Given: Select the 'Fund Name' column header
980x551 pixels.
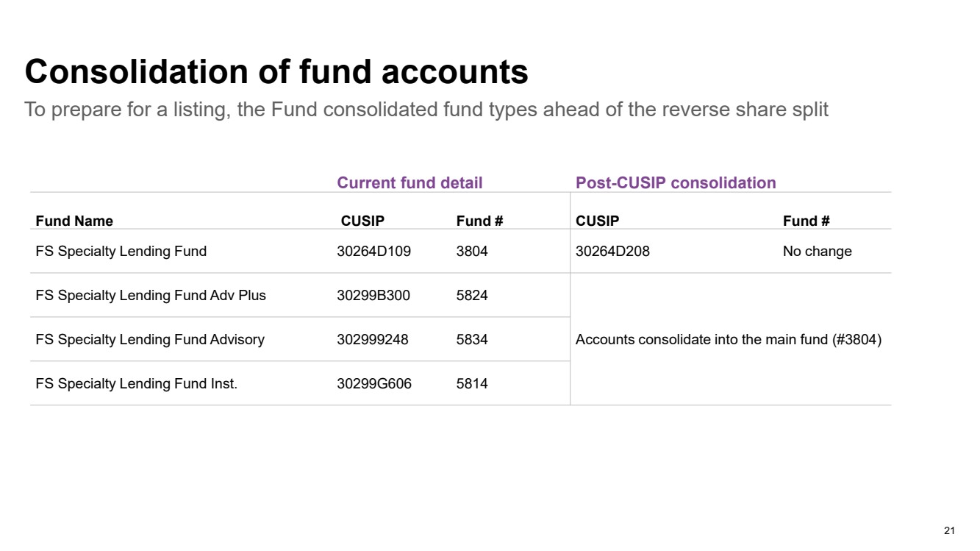Looking at the screenshot, I should 74,221.
